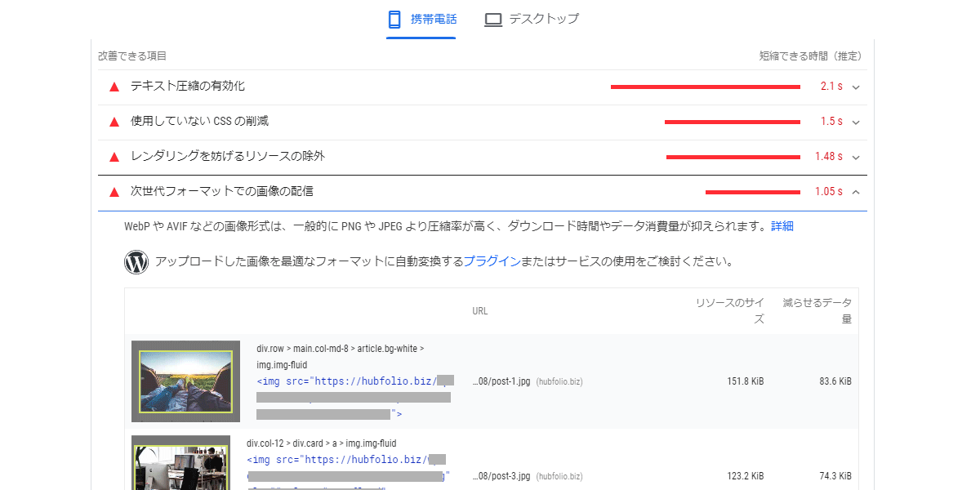Click the 2.1 s savings bar
980x490 pixels.
click(x=706, y=87)
